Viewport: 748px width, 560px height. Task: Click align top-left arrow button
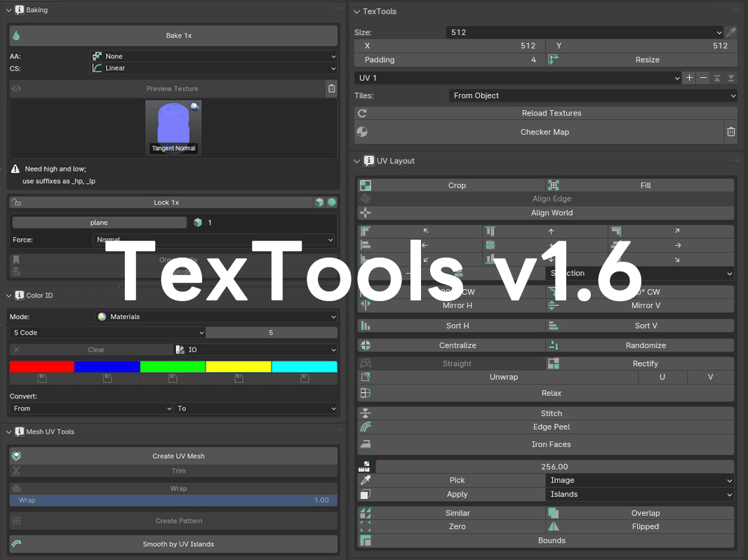[420, 232]
